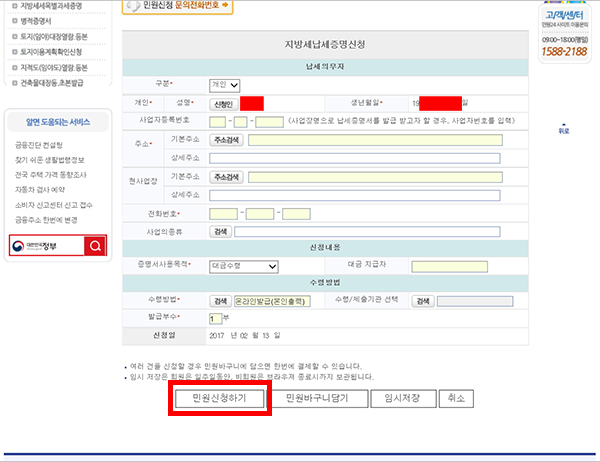The image size is (600, 462).
Task: Select the 병적증명서 sidebar menu item
Action: coord(36,21)
